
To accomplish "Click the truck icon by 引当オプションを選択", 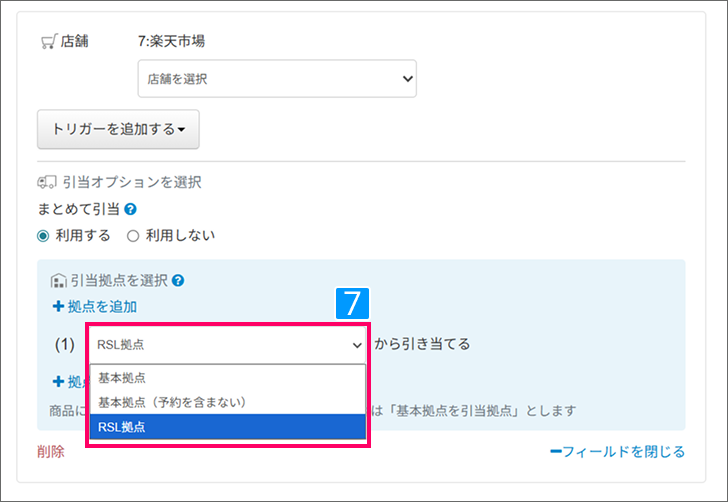I will (x=47, y=183).
